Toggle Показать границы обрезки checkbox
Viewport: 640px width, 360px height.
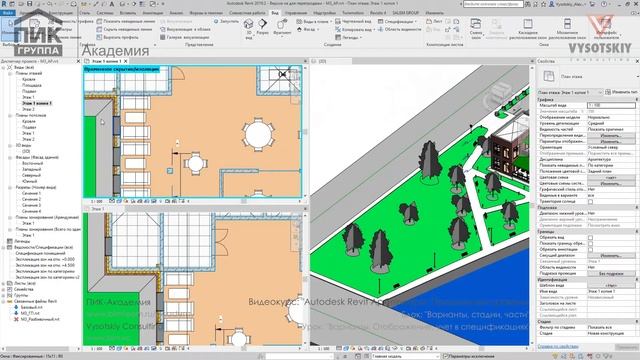click(x=590, y=244)
